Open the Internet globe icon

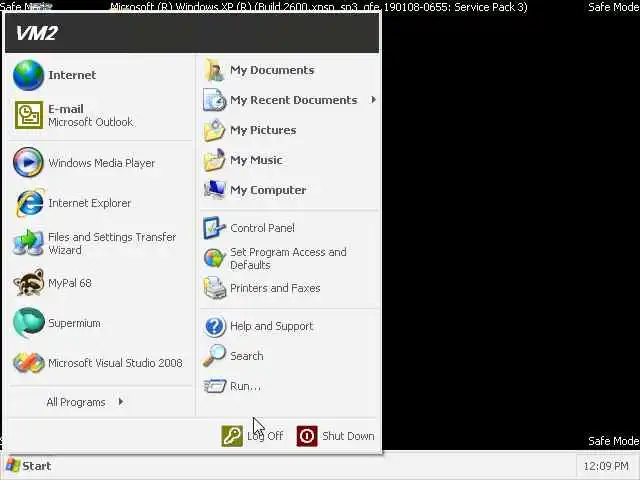click(28, 75)
